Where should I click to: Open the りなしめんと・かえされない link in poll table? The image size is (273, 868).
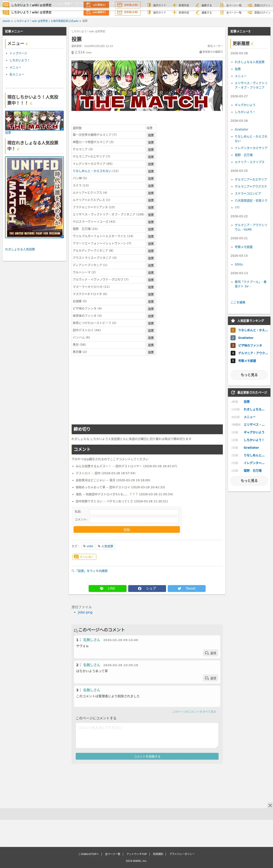92,171
